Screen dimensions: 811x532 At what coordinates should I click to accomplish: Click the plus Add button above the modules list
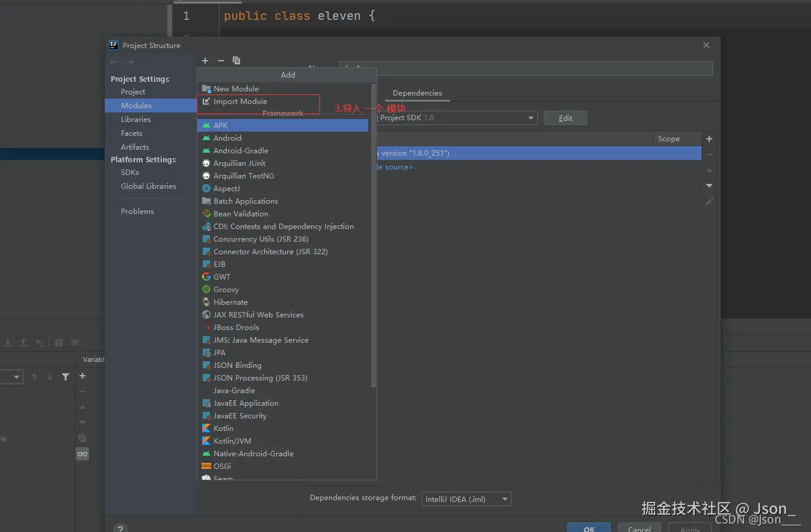point(205,61)
